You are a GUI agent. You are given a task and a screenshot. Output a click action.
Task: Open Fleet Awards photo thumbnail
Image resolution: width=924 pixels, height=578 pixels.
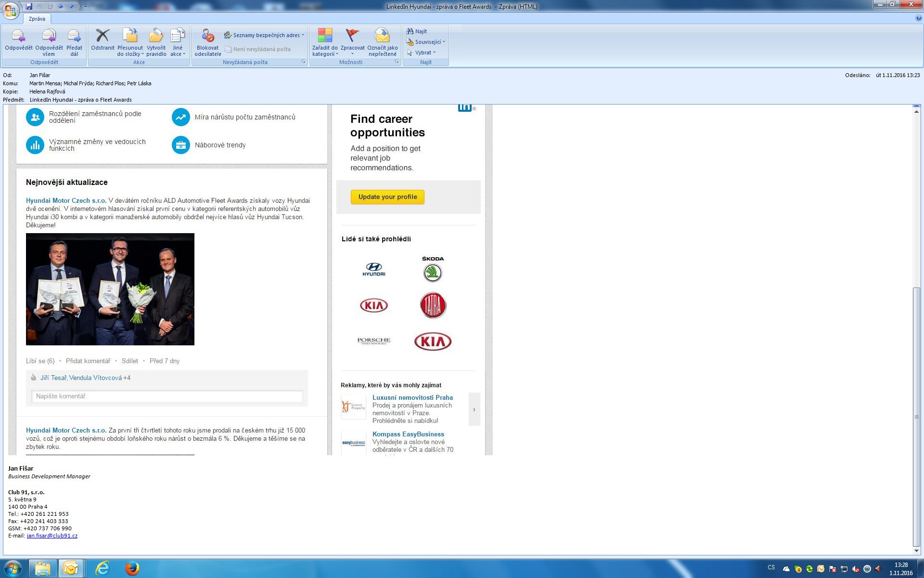110,289
